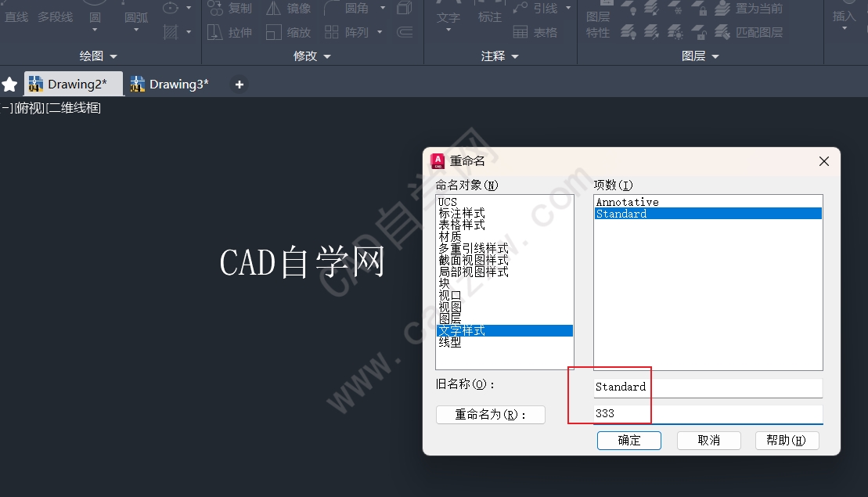Switch to the Drawing3 tab
The image size is (868, 497).
tap(169, 84)
